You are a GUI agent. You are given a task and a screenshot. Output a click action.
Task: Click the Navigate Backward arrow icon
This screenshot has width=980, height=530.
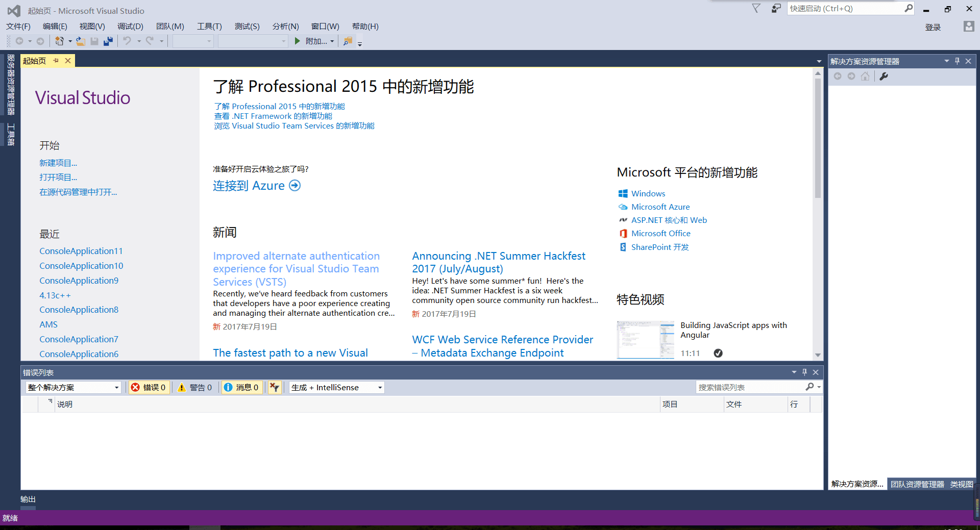(x=19, y=41)
